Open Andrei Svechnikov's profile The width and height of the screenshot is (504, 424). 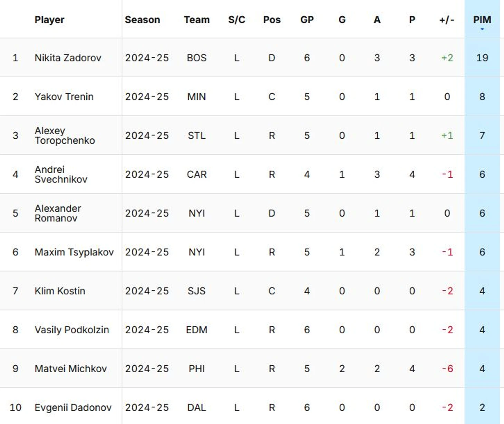pos(61,174)
